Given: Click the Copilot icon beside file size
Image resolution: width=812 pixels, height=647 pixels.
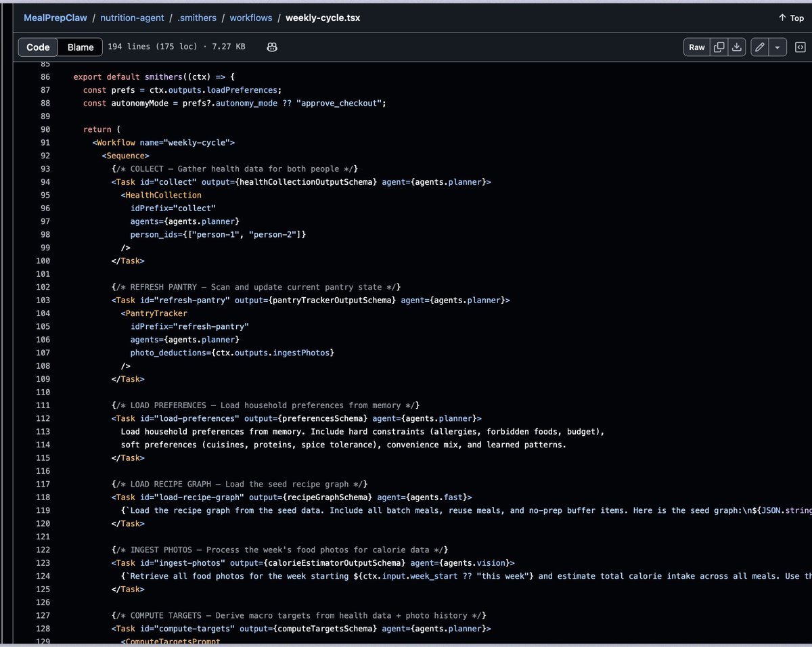Looking at the screenshot, I should pos(272,47).
